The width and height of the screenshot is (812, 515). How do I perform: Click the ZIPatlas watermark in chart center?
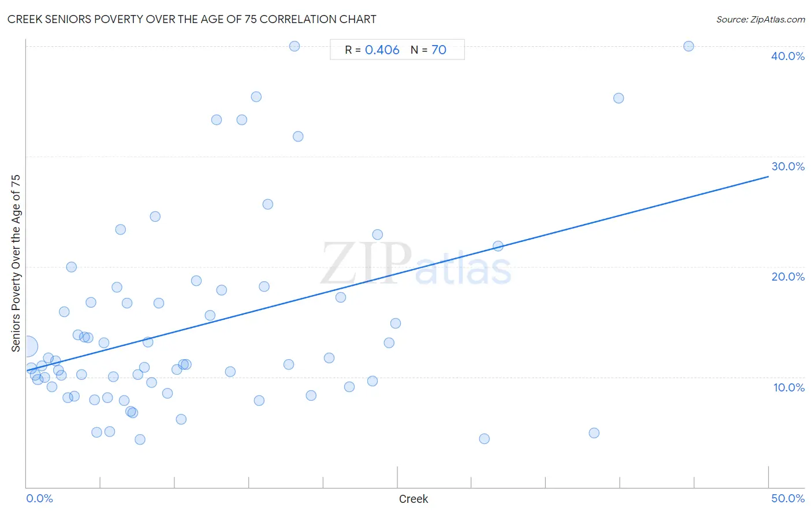point(416,264)
